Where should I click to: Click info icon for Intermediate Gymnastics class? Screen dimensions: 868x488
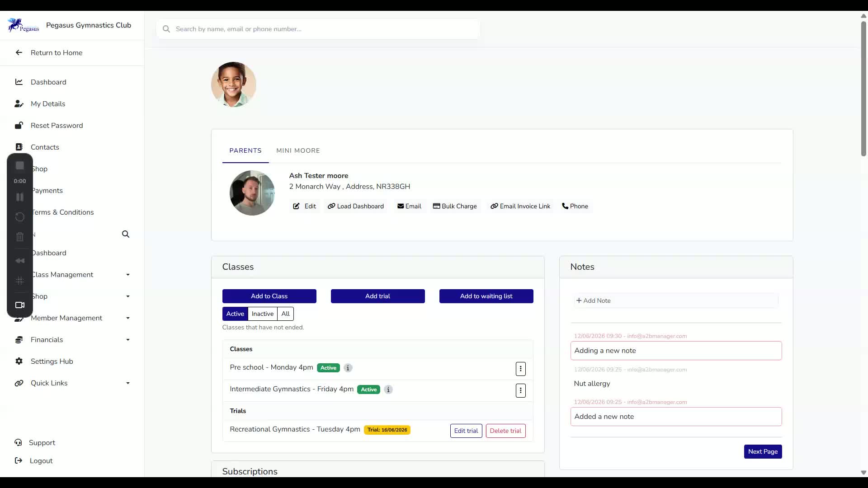(388, 389)
